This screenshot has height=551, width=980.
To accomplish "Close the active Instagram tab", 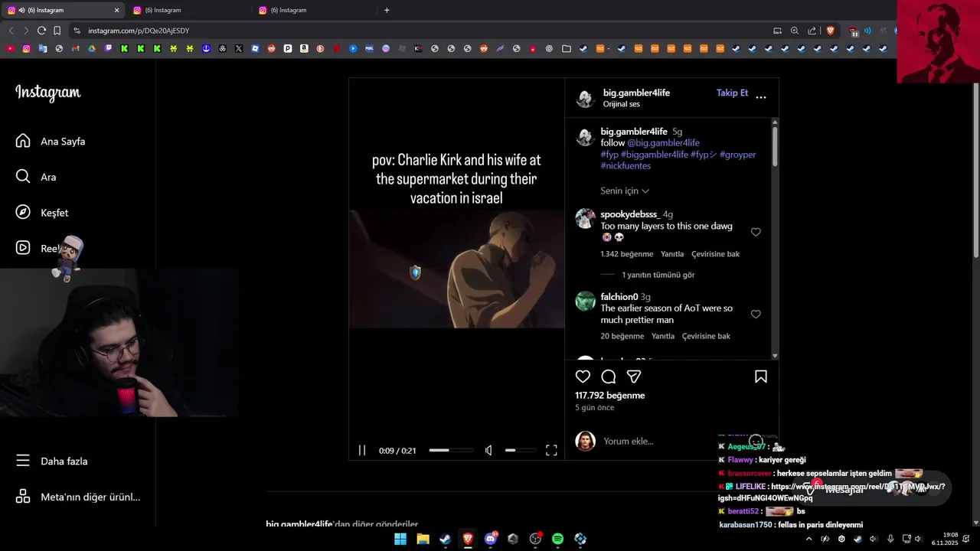I will (117, 10).
